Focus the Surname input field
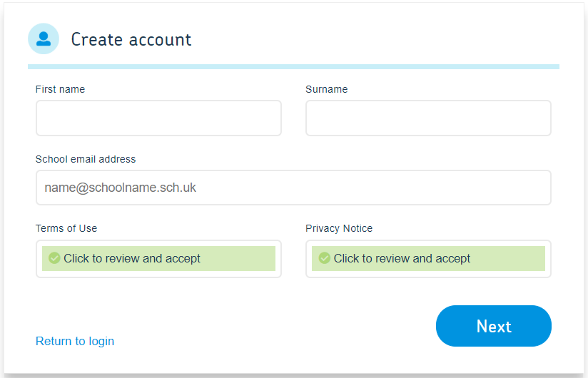Image resolution: width=588 pixels, height=378 pixels. (428, 118)
